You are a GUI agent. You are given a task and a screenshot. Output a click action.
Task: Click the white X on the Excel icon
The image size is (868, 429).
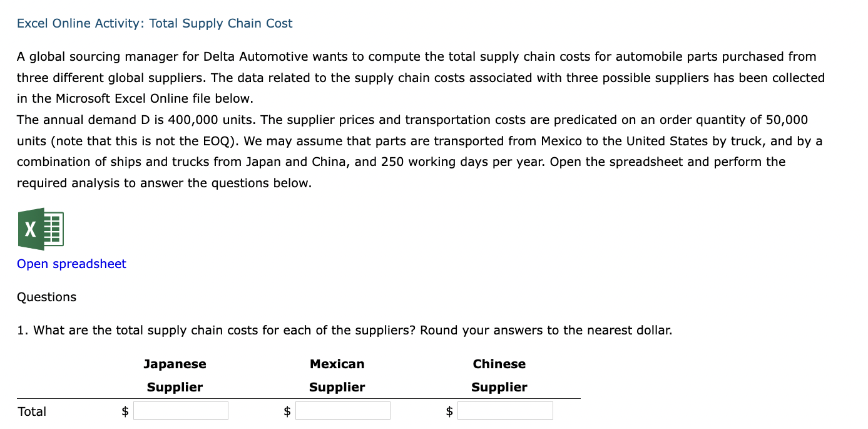29,229
